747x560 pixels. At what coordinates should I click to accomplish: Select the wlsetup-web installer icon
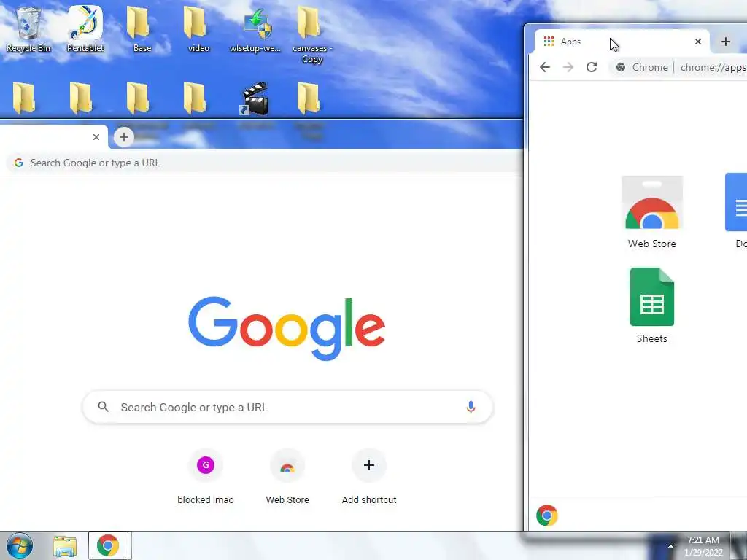tap(256, 29)
